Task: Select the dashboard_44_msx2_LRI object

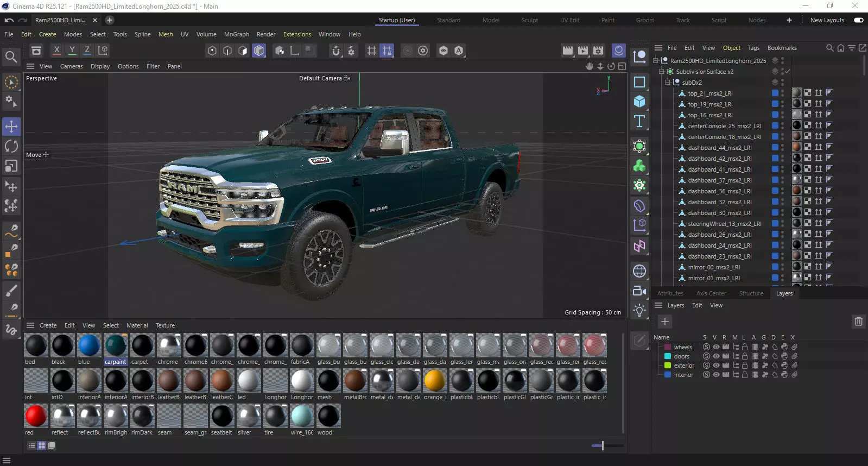Action: tap(719, 148)
